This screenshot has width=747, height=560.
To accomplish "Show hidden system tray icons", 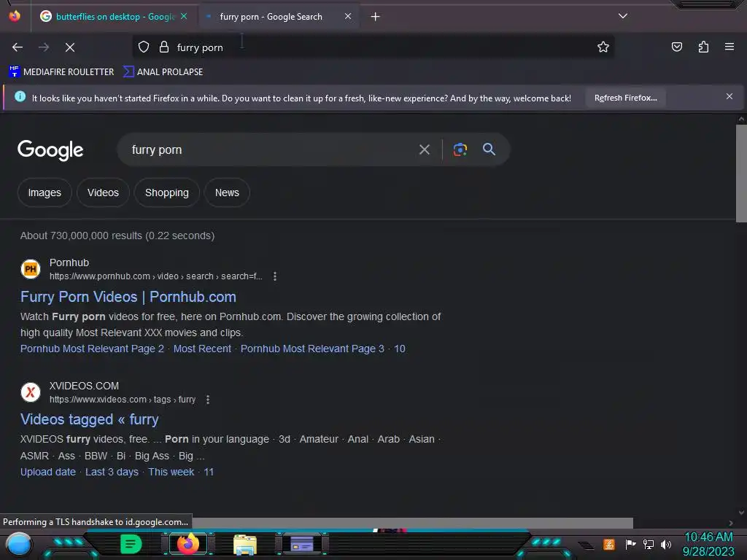I will [586, 544].
